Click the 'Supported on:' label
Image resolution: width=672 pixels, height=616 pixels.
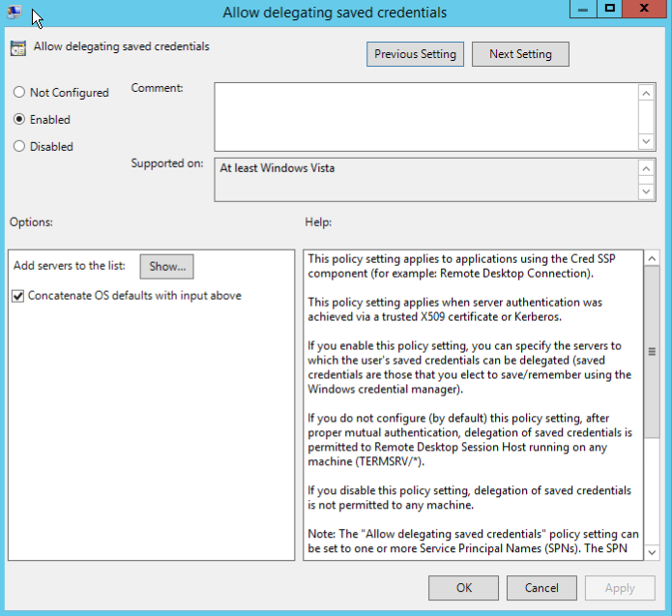166,163
